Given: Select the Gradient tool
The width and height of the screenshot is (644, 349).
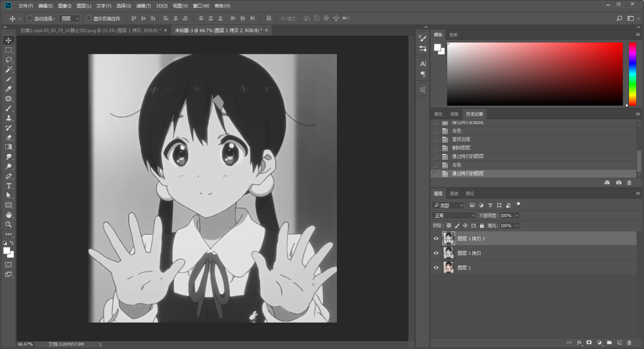Looking at the screenshot, I should pyautogui.click(x=8, y=147).
